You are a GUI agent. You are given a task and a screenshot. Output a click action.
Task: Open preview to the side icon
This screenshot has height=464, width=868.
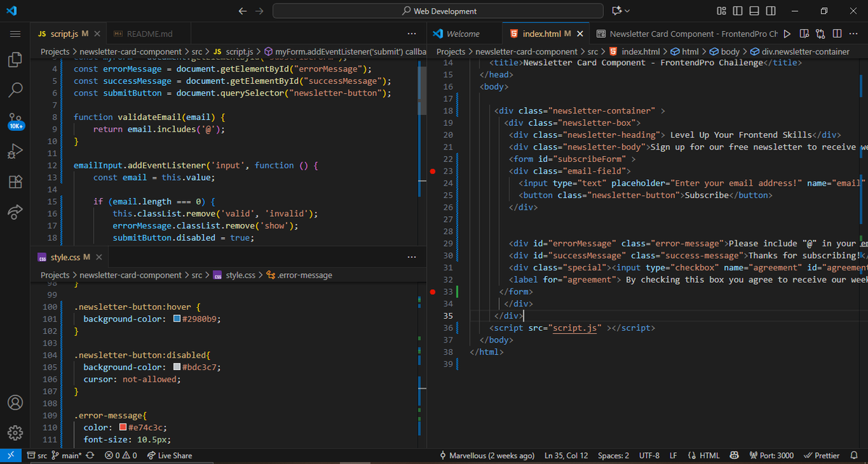tap(804, 34)
